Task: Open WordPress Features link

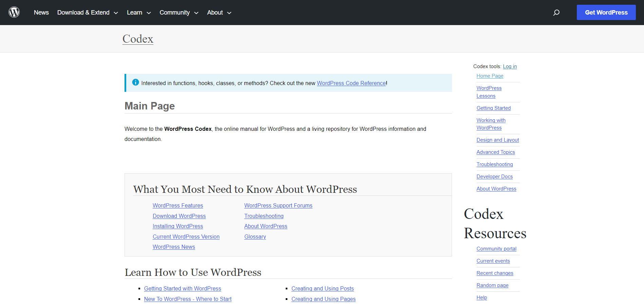Action: click(178, 205)
